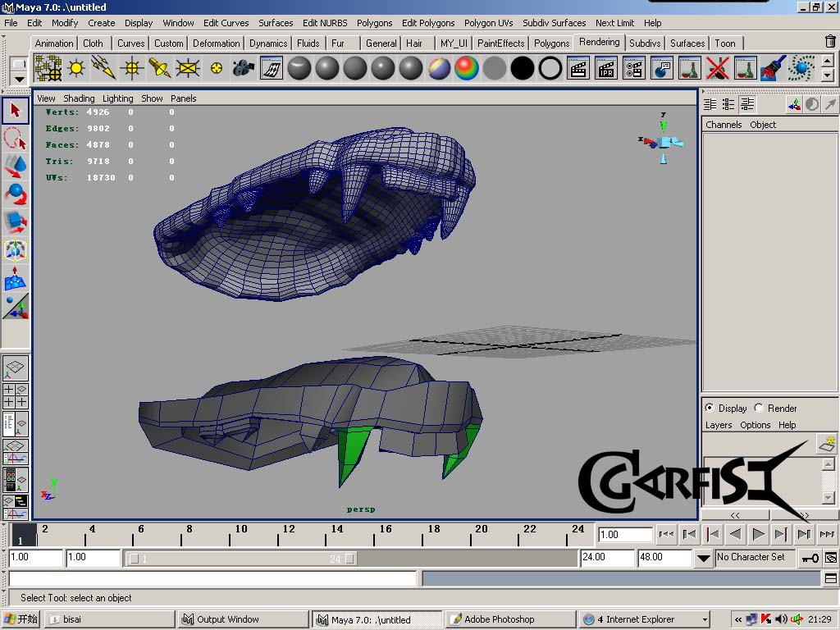Viewport: 840px width, 630px height.
Task: Expand hidden system tray icons
Action: click(x=737, y=619)
